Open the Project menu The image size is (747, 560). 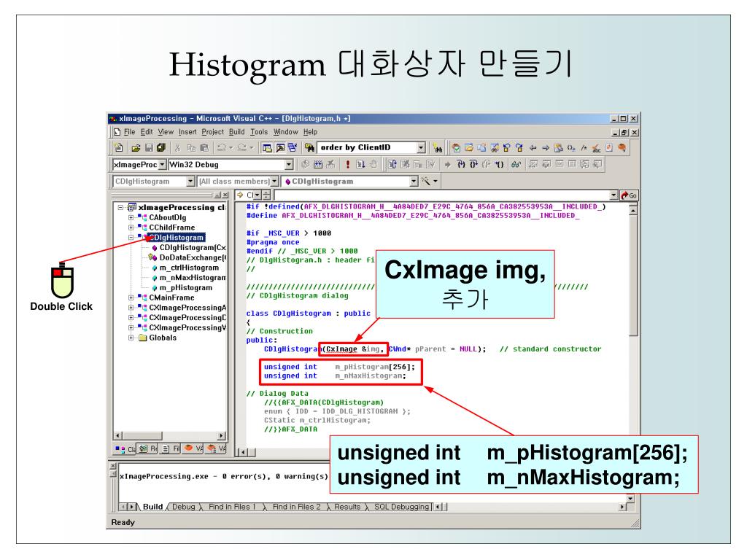(x=212, y=132)
